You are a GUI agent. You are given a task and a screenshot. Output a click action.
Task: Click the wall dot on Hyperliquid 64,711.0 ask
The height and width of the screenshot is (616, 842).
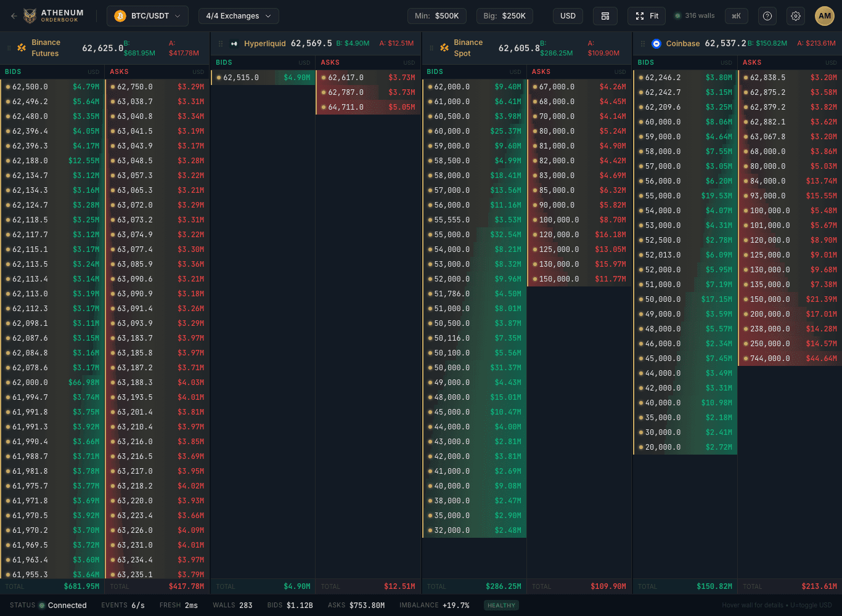tap(324, 107)
